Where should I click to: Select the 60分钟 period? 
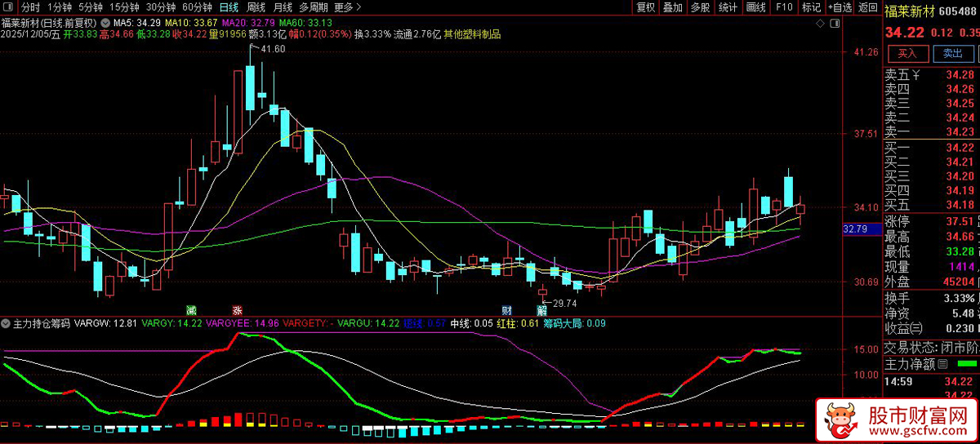tap(197, 7)
